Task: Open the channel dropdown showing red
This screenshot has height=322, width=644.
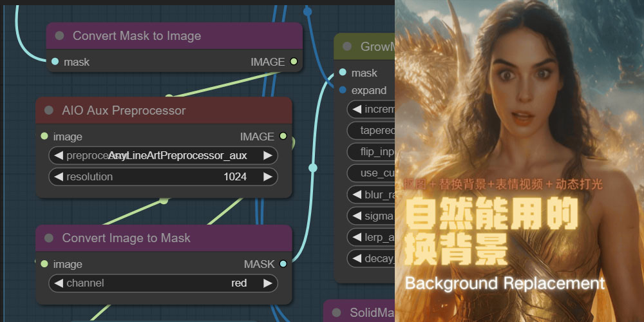Action: coord(164,283)
